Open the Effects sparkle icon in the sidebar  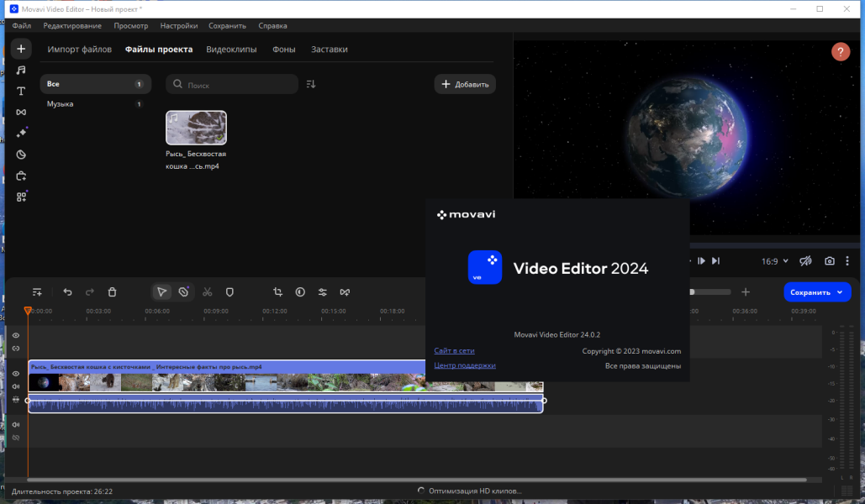(21, 133)
